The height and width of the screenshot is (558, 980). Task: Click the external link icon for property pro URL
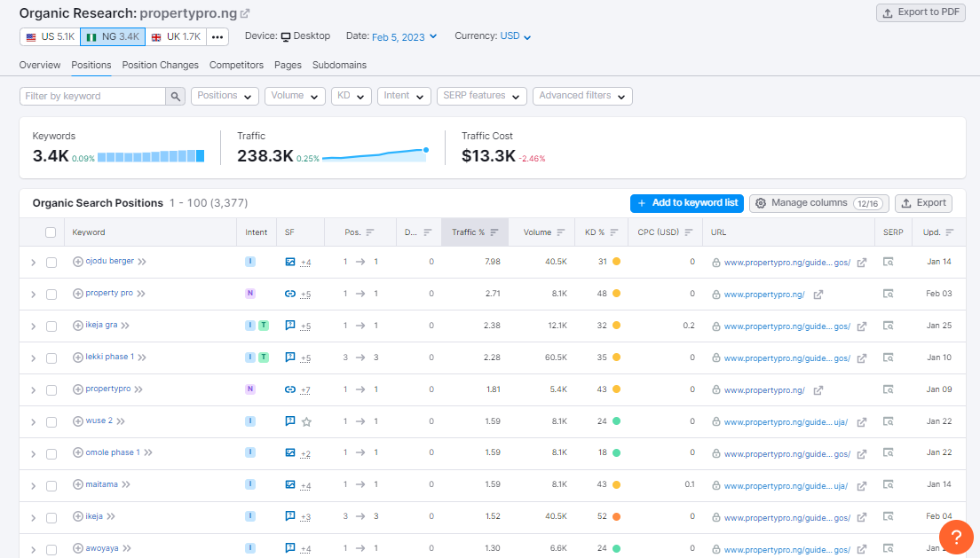(x=818, y=295)
